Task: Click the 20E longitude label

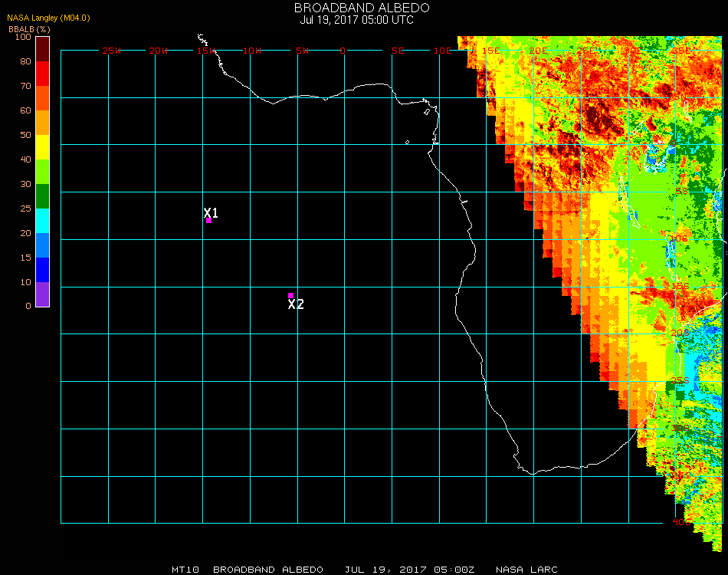Action: tap(538, 51)
